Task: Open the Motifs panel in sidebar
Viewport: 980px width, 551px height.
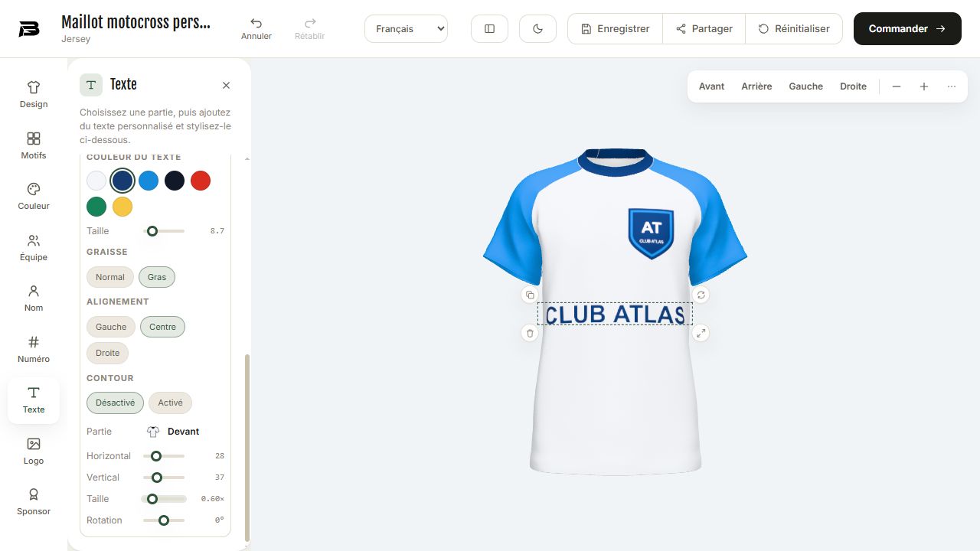Action: (x=34, y=145)
